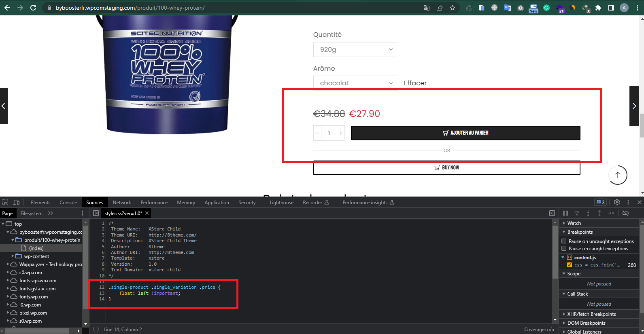Click the navigator horizontal scrollbar thumb
644x334 pixels.
tap(37, 331)
